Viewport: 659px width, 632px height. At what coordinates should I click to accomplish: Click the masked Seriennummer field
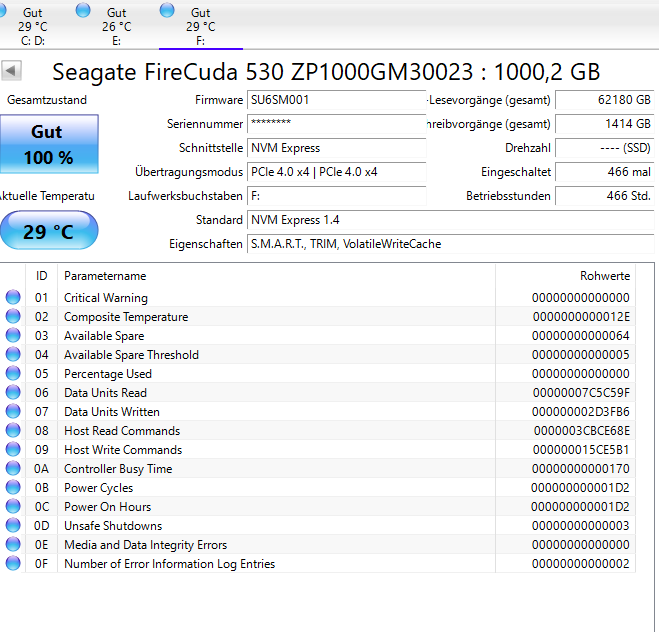(x=335, y=124)
